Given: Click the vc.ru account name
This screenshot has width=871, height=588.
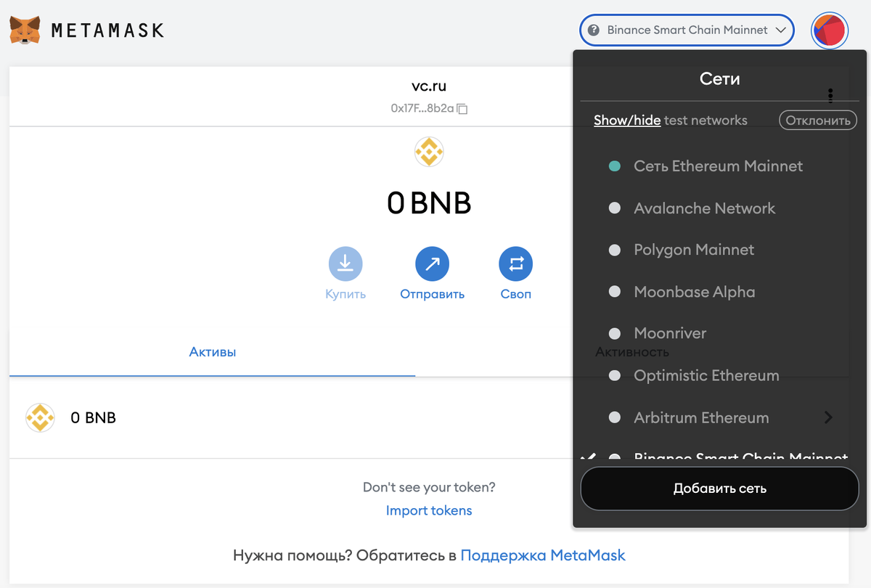Looking at the screenshot, I should (429, 86).
